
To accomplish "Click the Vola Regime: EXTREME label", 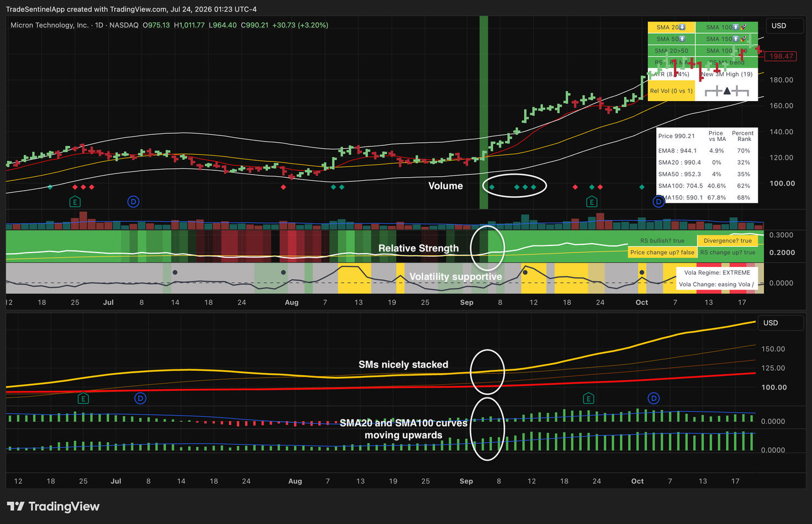I will point(717,273).
